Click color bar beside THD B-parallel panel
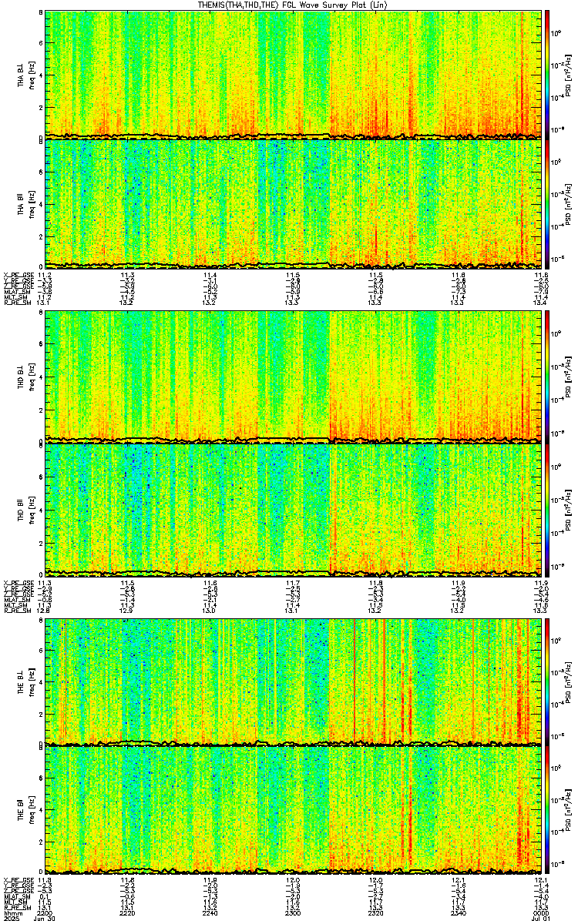Image resolution: width=578 pixels, height=924 pixels. (548, 510)
